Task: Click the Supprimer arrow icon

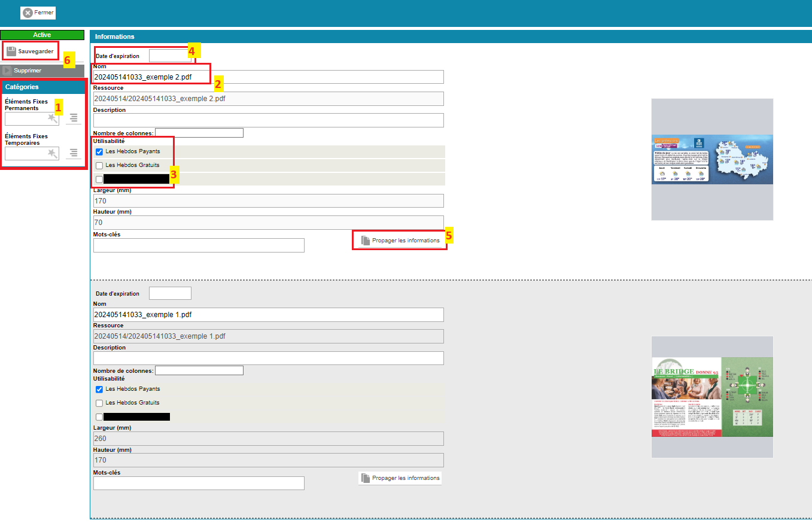Action: pos(7,71)
